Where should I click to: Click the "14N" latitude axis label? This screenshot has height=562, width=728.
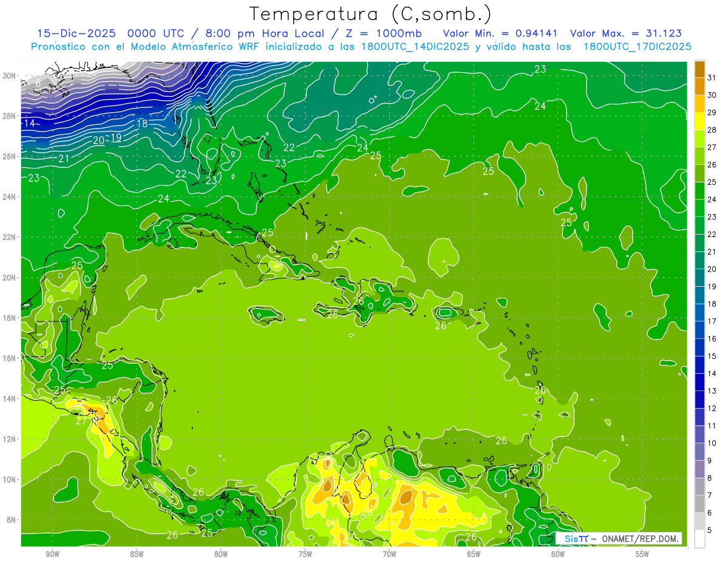pyautogui.click(x=9, y=398)
